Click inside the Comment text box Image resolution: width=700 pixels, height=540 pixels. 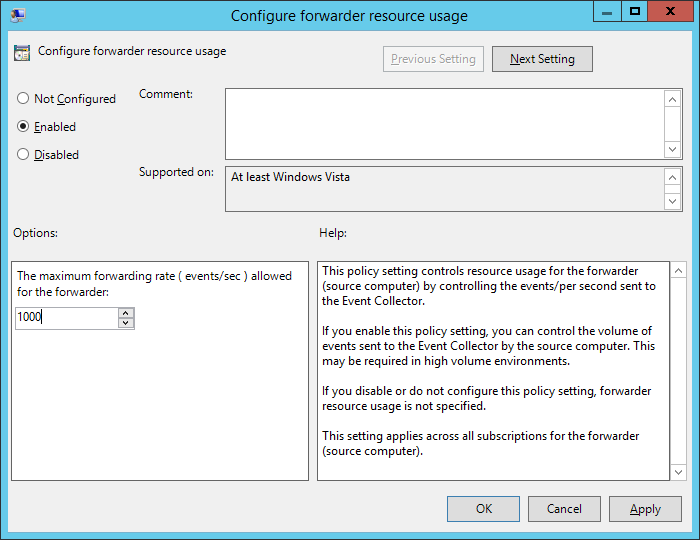point(445,124)
